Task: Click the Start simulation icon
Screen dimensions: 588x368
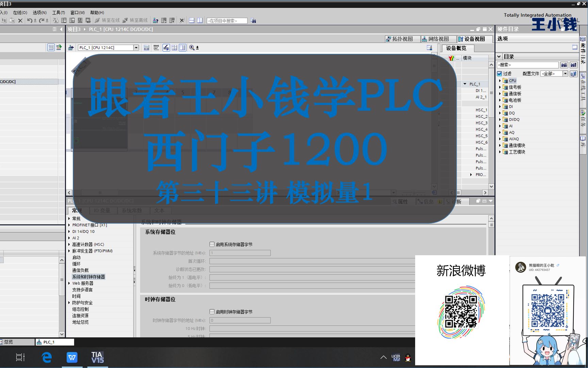Action: [80, 20]
